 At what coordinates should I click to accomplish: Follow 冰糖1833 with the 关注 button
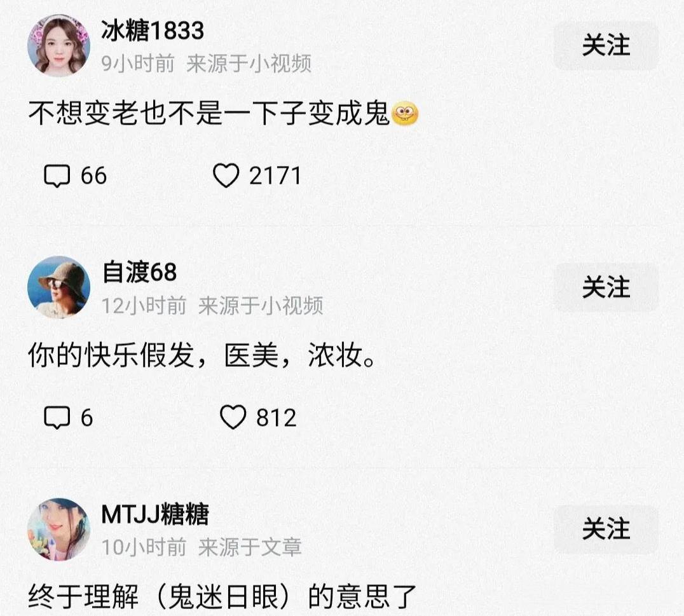(x=606, y=45)
